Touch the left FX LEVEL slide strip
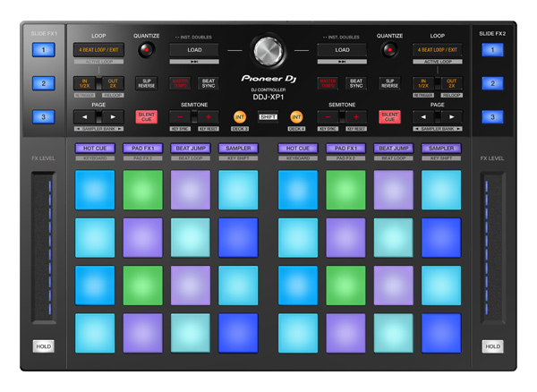 [44, 247]
